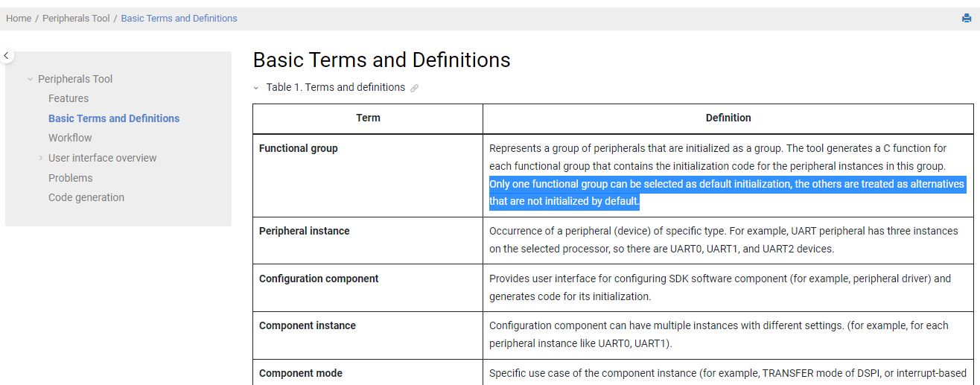Collapse the sidebar navigation panel
The image size is (980, 385).
[7, 56]
